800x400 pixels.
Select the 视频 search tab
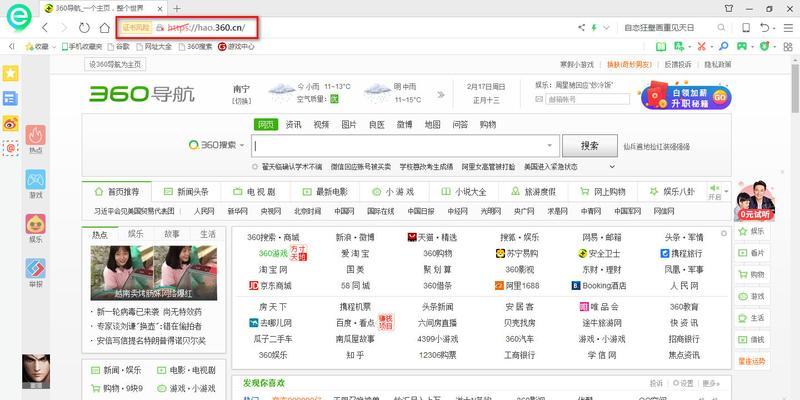pyautogui.click(x=321, y=124)
